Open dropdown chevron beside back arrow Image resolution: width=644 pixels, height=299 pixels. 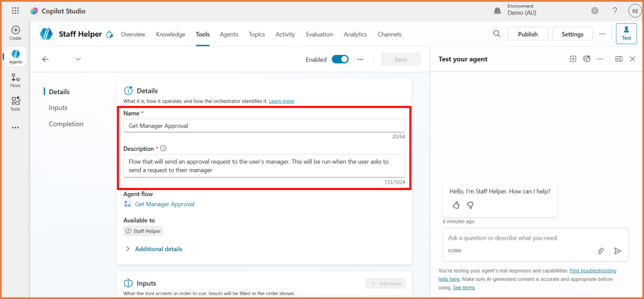pos(78,59)
